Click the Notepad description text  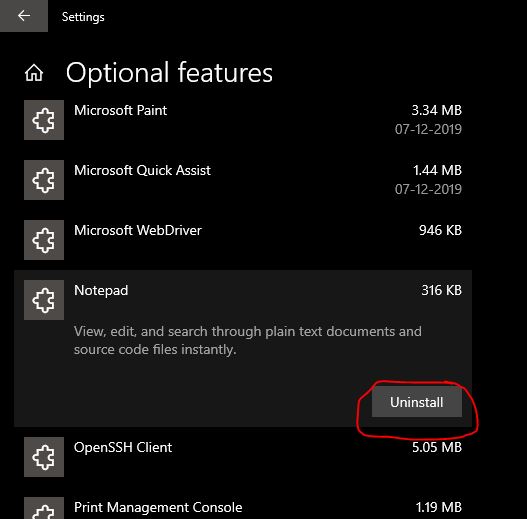[x=248, y=341]
